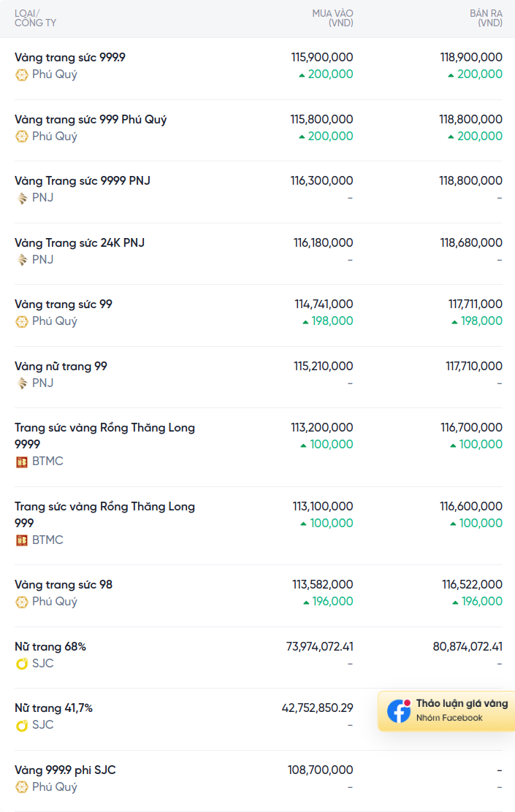This screenshot has height=812, width=515.
Task: Open Thảo luận giá vàng Facebook group
Action: [462, 704]
